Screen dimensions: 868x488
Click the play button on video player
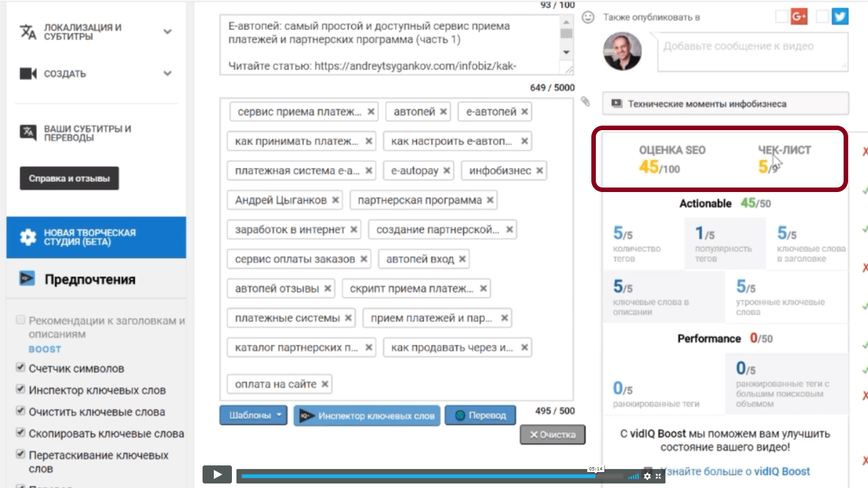[x=217, y=474]
